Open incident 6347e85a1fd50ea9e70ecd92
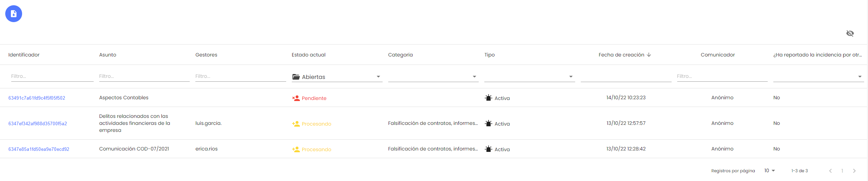868x181 pixels. [x=39, y=149]
